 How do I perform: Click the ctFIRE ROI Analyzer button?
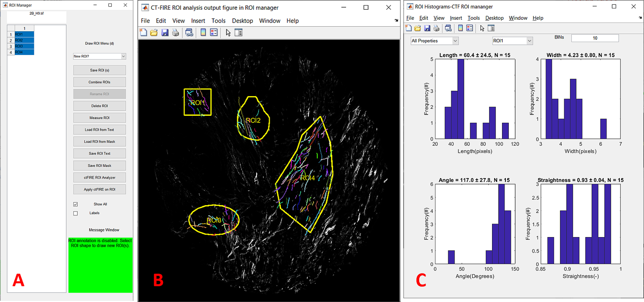(x=99, y=178)
